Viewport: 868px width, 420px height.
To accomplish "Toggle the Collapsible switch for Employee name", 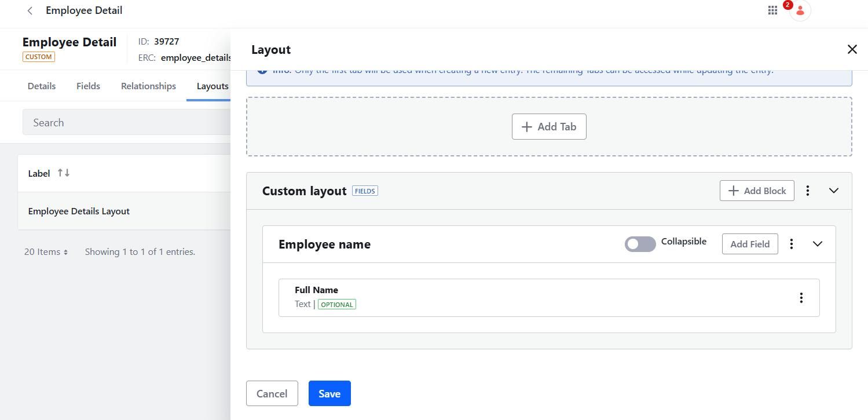I will coord(640,244).
